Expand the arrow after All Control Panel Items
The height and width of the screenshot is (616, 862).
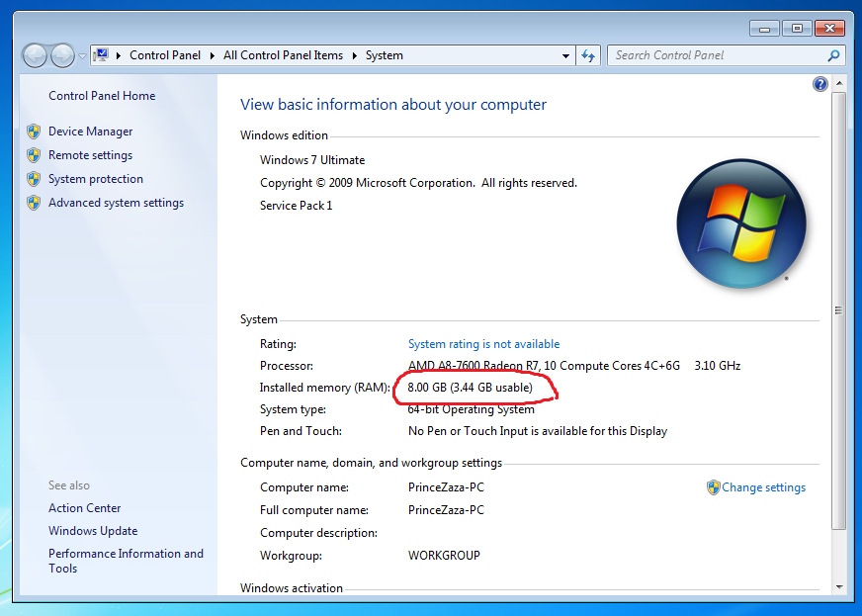(355, 55)
